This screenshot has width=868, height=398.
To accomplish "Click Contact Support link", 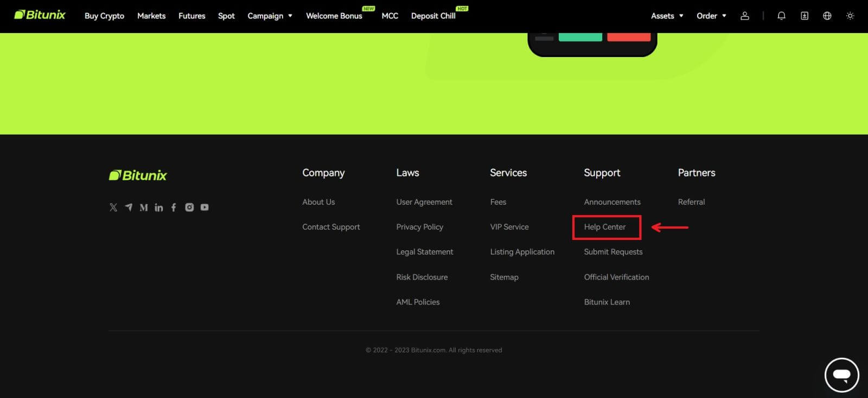I will click(331, 227).
